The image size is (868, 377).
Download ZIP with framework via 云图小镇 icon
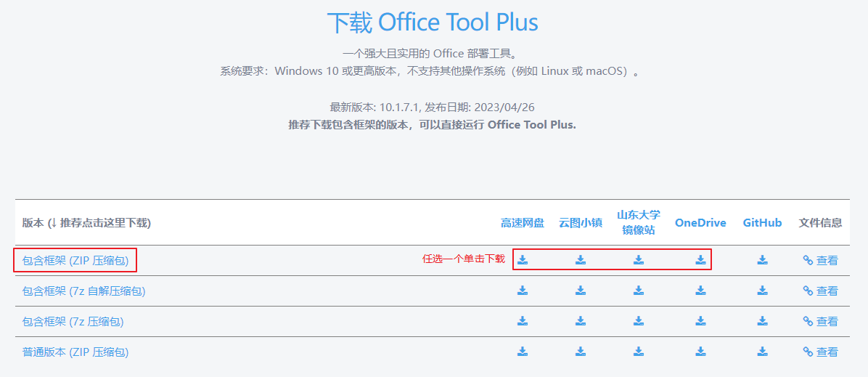[x=580, y=259]
